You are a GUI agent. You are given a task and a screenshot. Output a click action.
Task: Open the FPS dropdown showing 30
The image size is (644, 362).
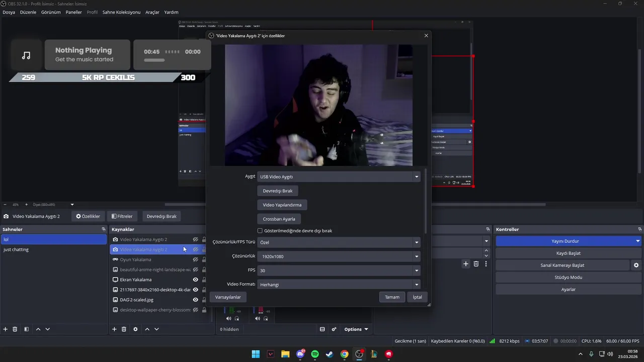339,270
